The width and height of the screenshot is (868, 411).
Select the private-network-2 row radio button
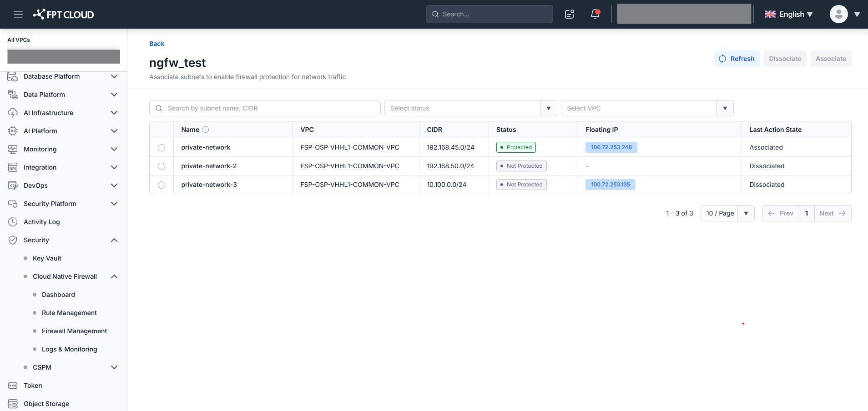coord(161,166)
